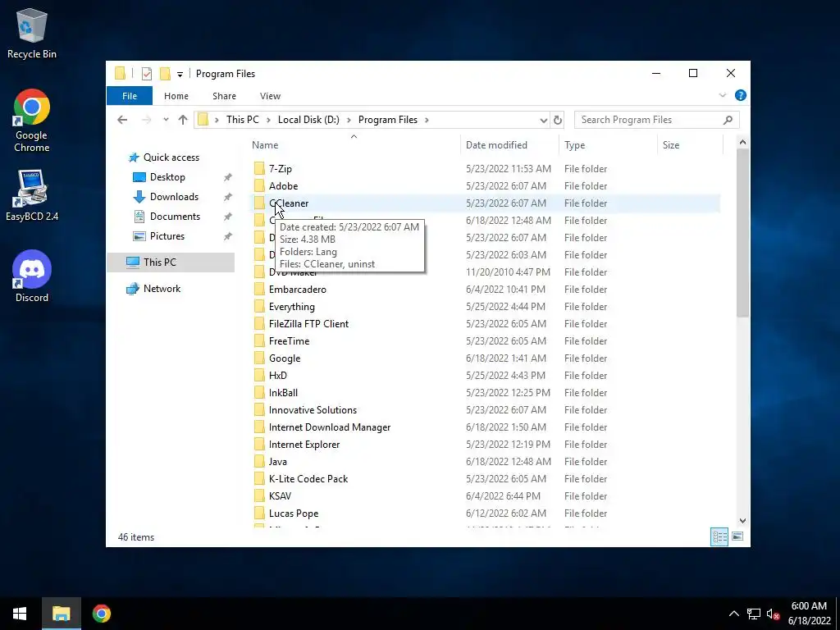840x630 pixels.
Task: Select the Java folder
Action: (486, 462)
